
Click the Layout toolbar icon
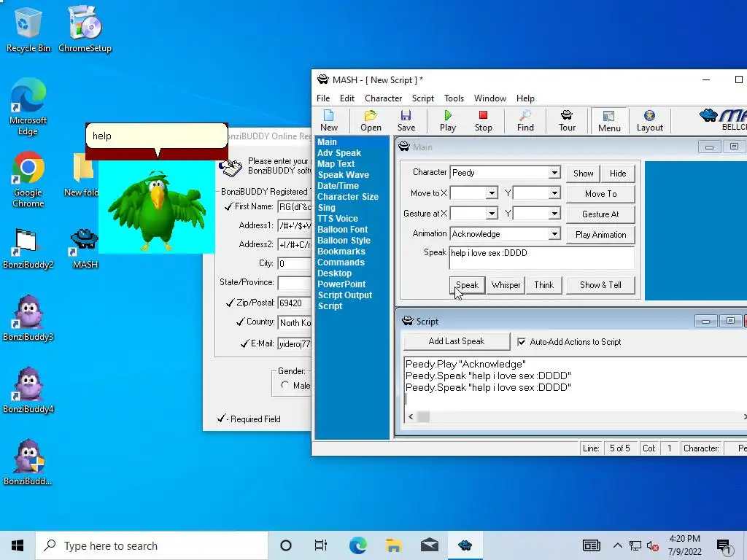[650, 121]
